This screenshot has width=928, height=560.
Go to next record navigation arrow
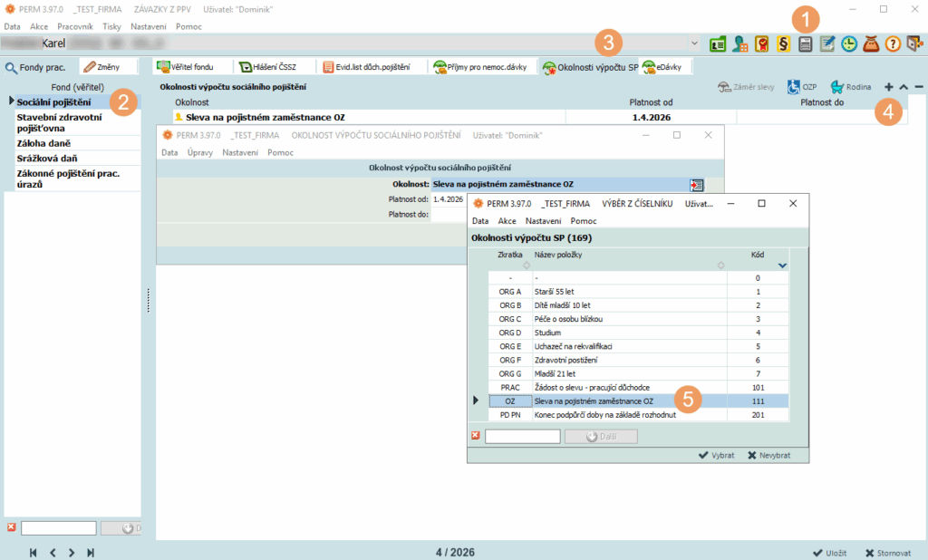72,553
